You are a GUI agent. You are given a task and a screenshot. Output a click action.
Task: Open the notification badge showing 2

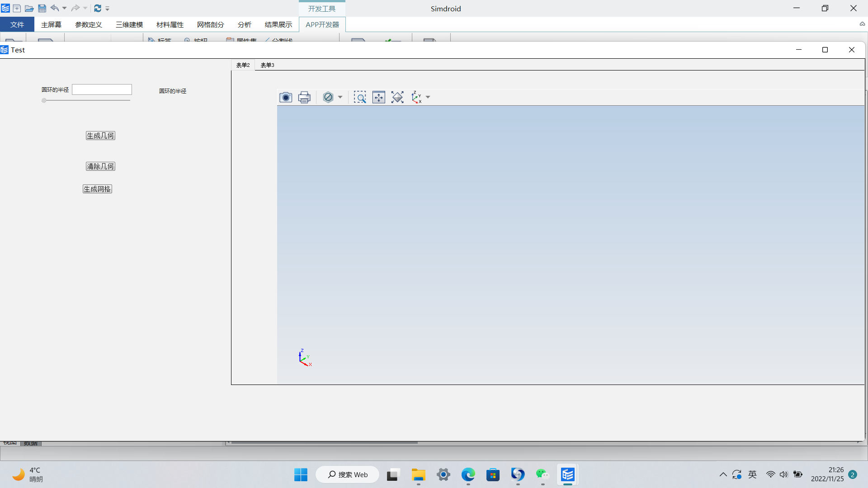pyautogui.click(x=853, y=474)
